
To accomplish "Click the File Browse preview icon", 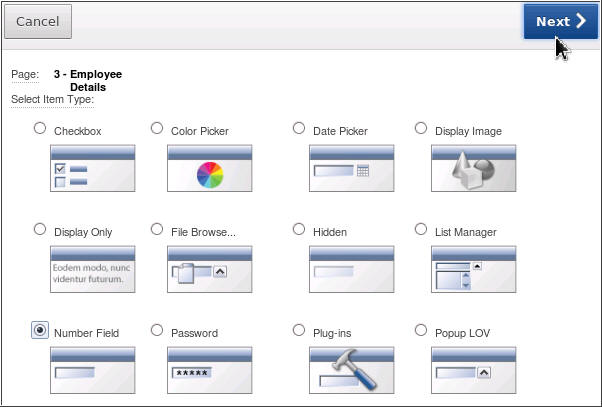I will click(209, 269).
